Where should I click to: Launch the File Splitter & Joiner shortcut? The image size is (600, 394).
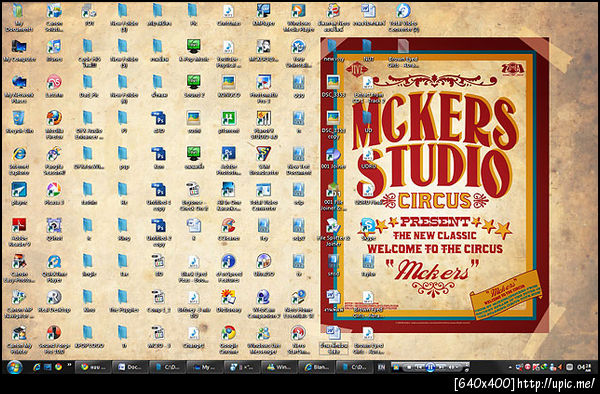click(333, 231)
